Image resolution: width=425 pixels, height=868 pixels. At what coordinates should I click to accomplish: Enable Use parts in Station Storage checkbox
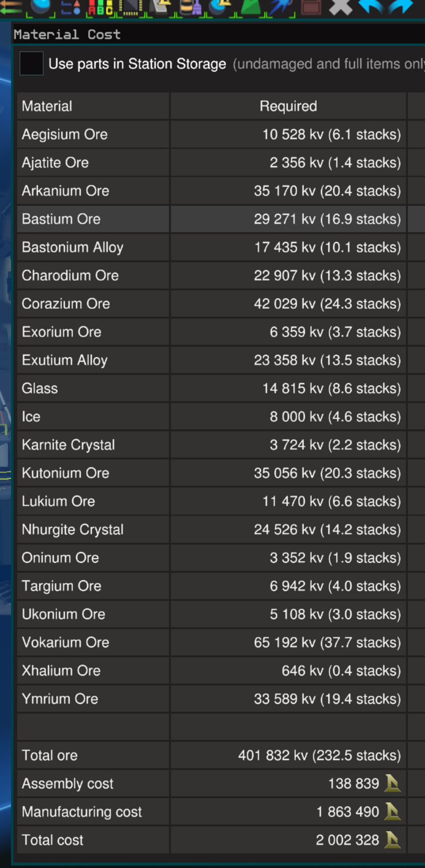click(x=31, y=64)
